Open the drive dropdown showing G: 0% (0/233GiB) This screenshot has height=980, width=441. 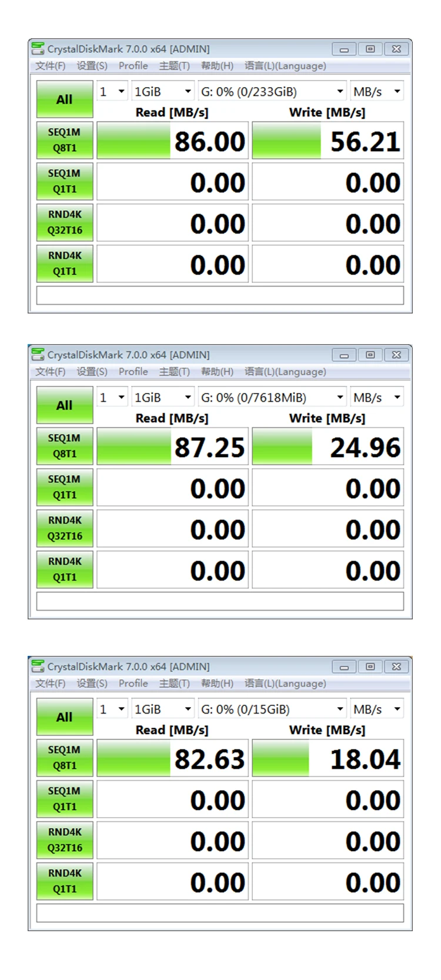(272, 92)
